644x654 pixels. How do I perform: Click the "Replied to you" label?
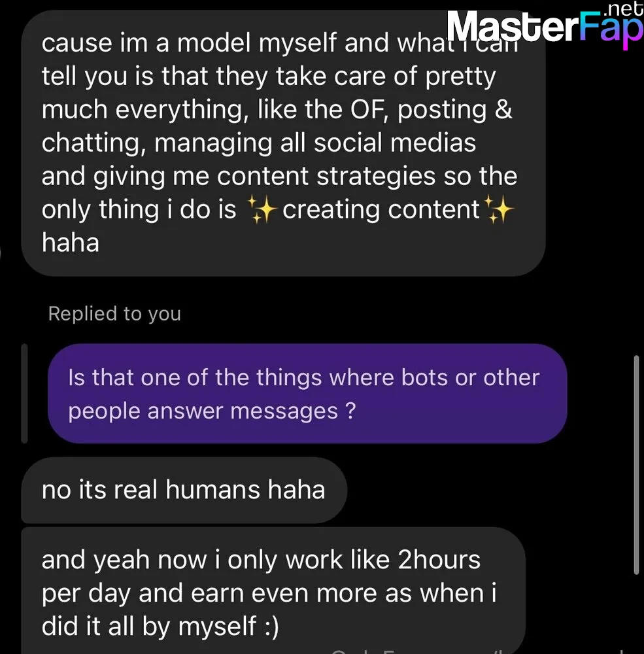click(x=114, y=314)
